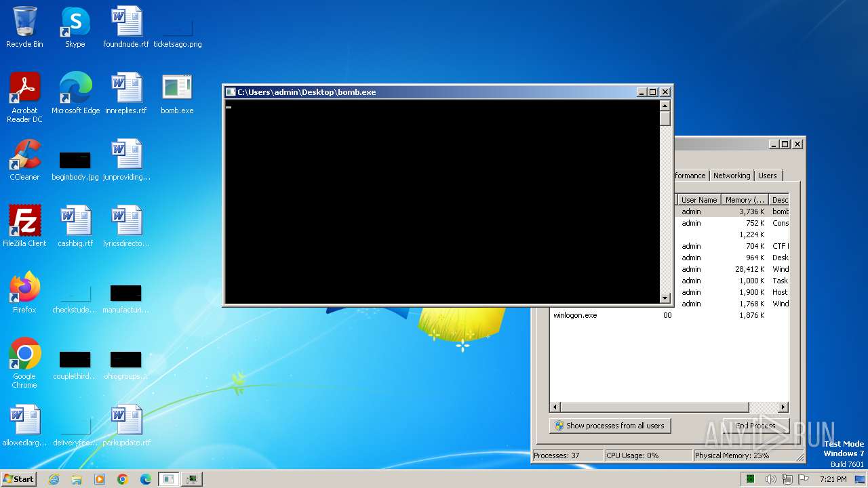
Task: Open Microsoft Edge desktop shortcut
Action: (75, 94)
